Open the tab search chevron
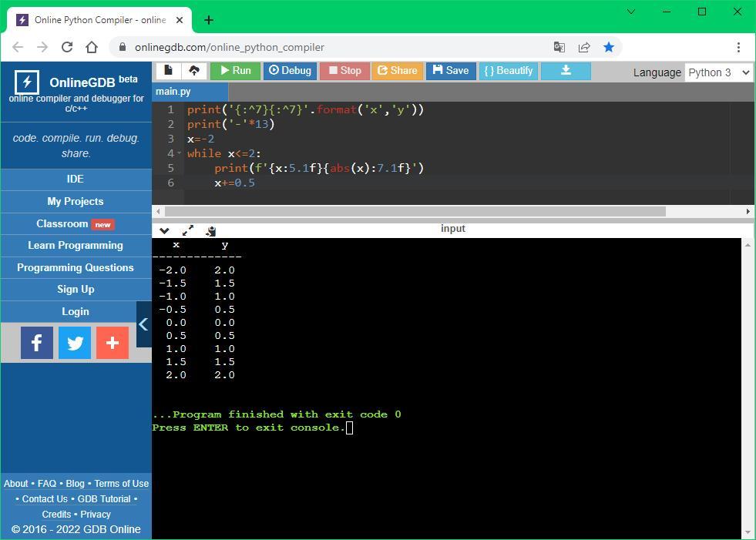 630,12
